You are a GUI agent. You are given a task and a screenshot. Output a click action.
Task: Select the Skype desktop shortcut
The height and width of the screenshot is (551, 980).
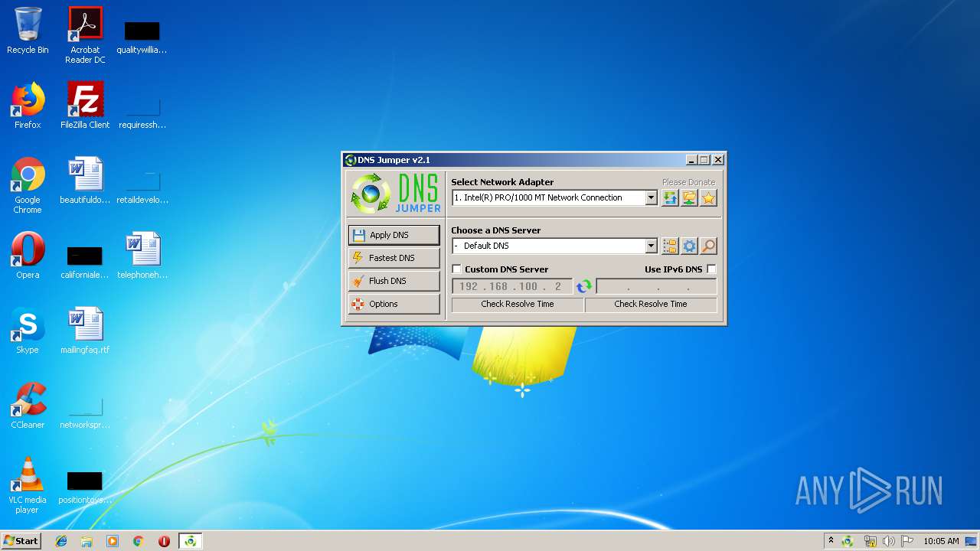pyautogui.click(x=28, y=330)
